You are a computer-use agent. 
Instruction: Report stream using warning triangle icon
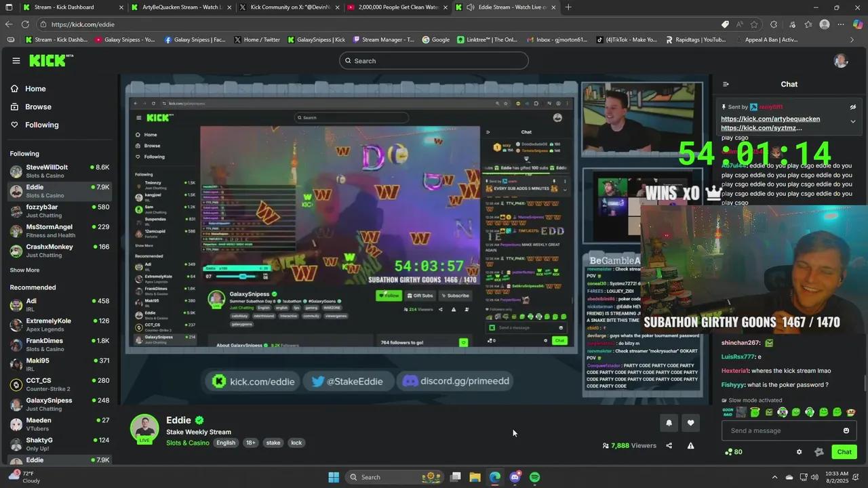tap(690, 445)
